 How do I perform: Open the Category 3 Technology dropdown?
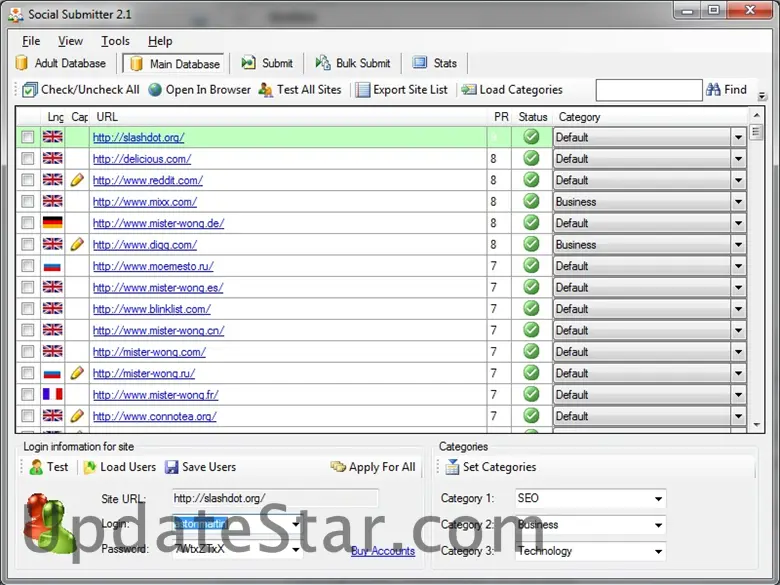point(658,551)
